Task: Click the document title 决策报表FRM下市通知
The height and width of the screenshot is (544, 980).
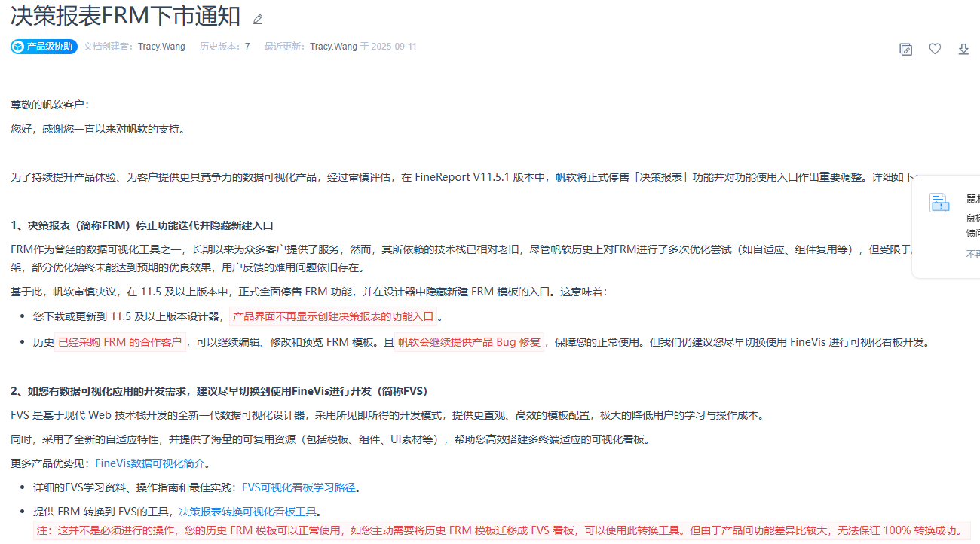Action: pos(126,17)
